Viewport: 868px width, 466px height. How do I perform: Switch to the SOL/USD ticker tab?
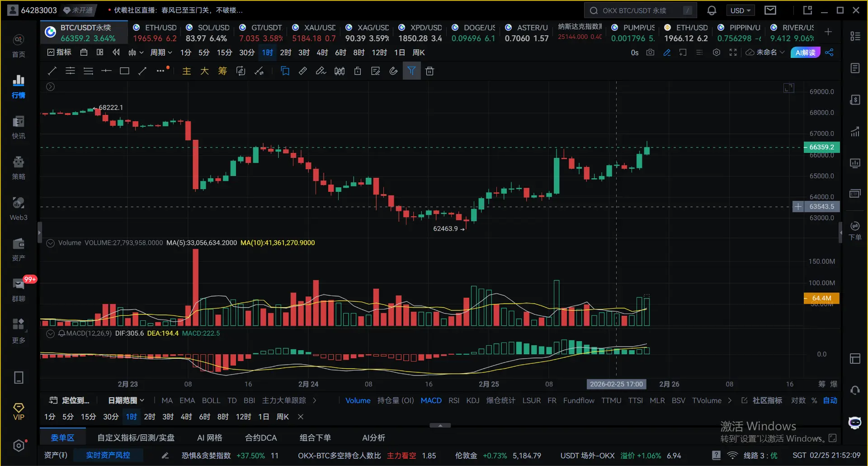pyautogui.click(x=208, y=33)
